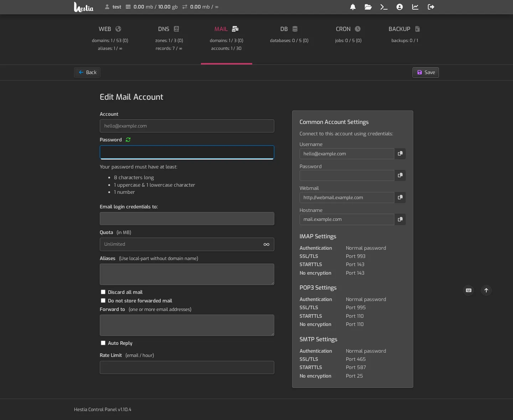Open the BACKUP tab
Screen dimensions: 513x420
(405, 38)
